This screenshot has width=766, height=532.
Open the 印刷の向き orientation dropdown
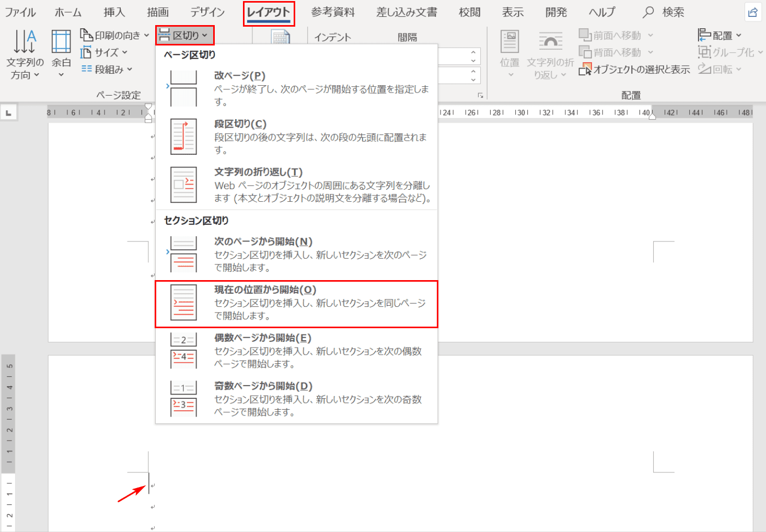114,35
